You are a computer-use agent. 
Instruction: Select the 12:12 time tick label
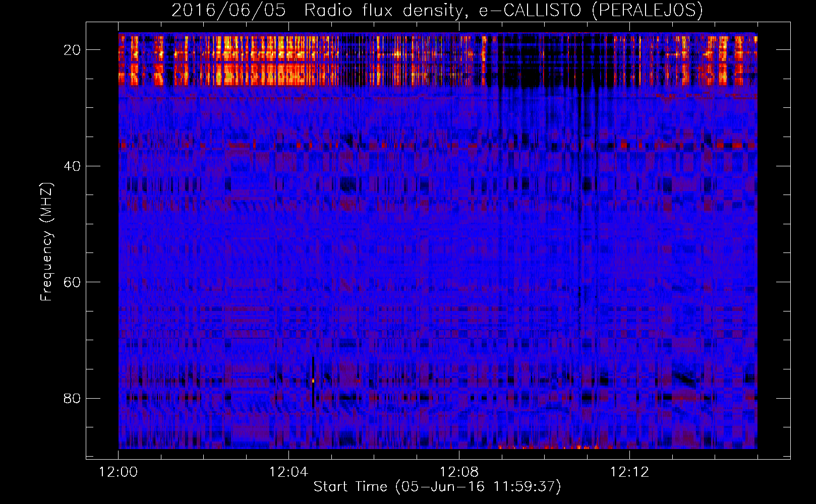coord(629,472)
